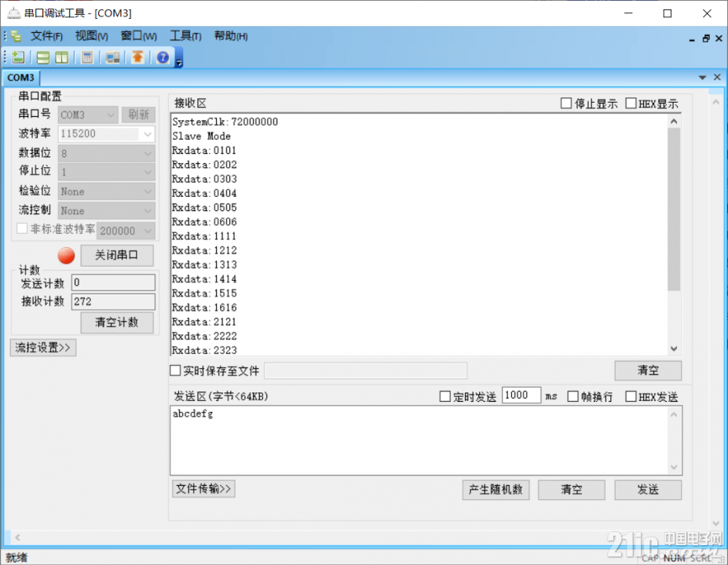Open the 200000 non-standard baud dropdown
The width and height of the screenshot is (728, 565).
tap(126, 231)
